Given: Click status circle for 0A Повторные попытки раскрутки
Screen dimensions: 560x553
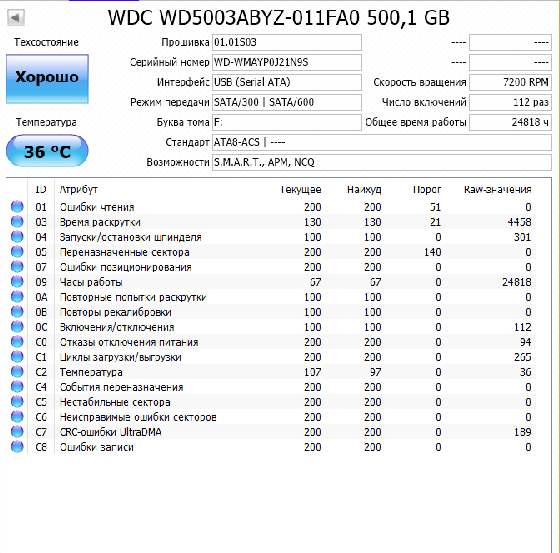Looking at the screenshot, I should coord(17,297).
